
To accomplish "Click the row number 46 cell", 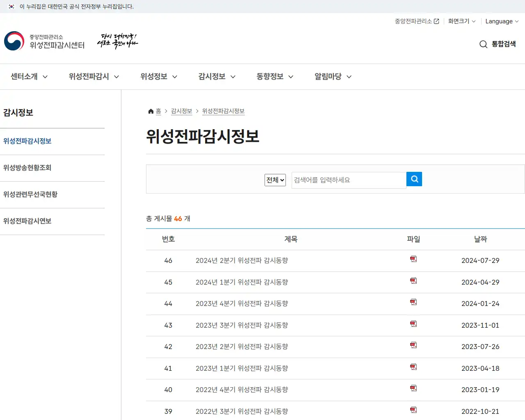I will click(x=168, y=260).
